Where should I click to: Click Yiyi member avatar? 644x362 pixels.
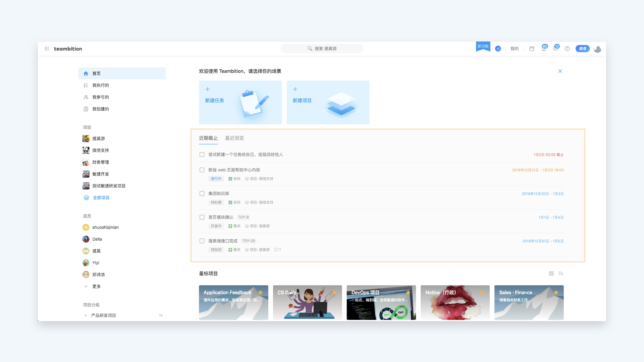(86, 263)
